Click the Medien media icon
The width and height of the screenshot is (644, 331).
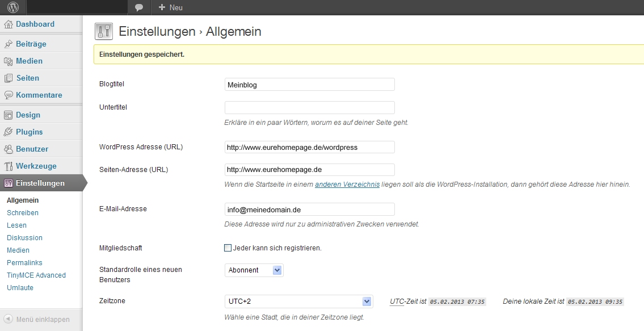[x=8, y=61]
